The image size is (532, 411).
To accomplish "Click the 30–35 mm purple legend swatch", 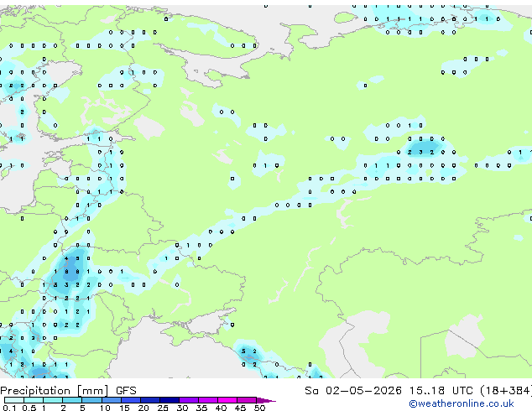I will coord(188,400).
